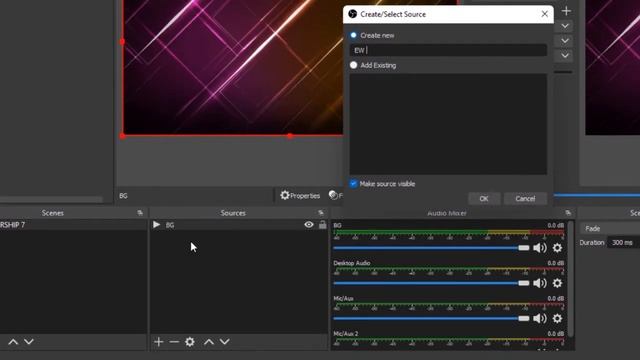Confirm with the OK button
Screen dimensions: 640x360
(484, 198)
